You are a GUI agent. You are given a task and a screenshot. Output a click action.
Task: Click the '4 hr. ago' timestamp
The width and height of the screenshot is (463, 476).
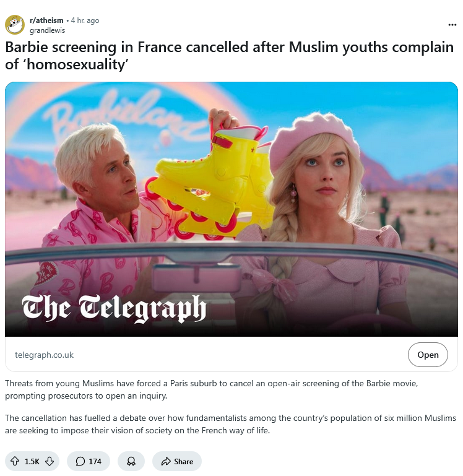point(85,20)
